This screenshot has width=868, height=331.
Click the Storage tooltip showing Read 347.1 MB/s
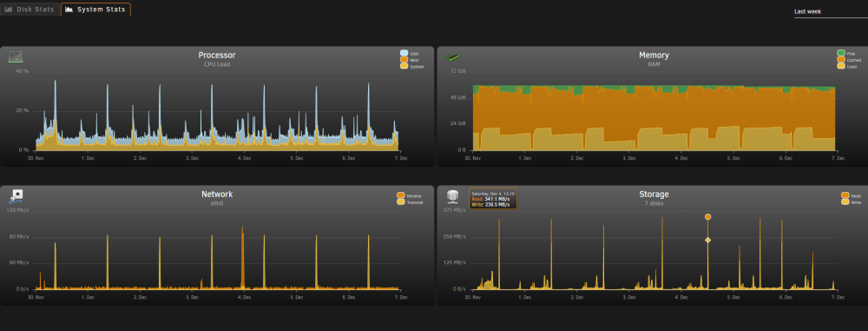pyautogui.click(x=493, y=198)
